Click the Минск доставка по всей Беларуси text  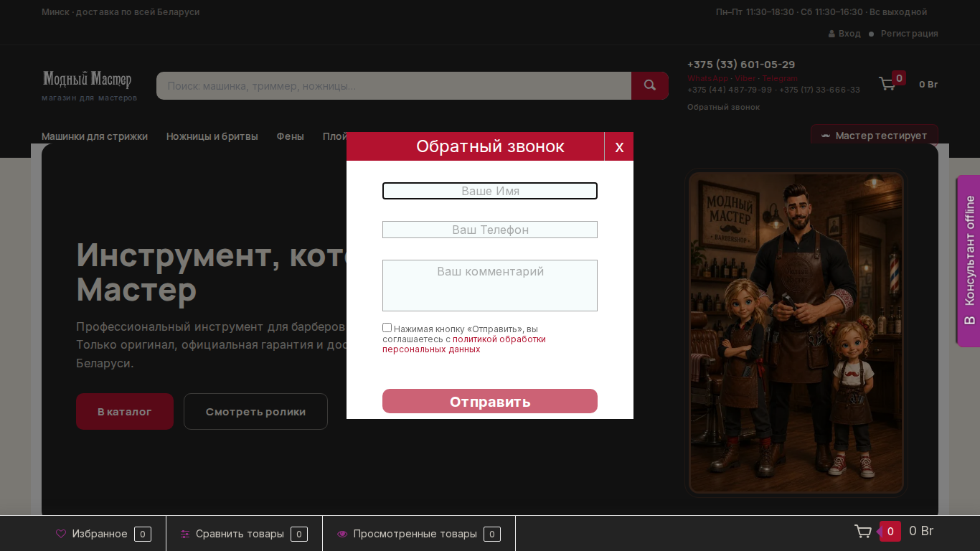click(x=121, y=12)
